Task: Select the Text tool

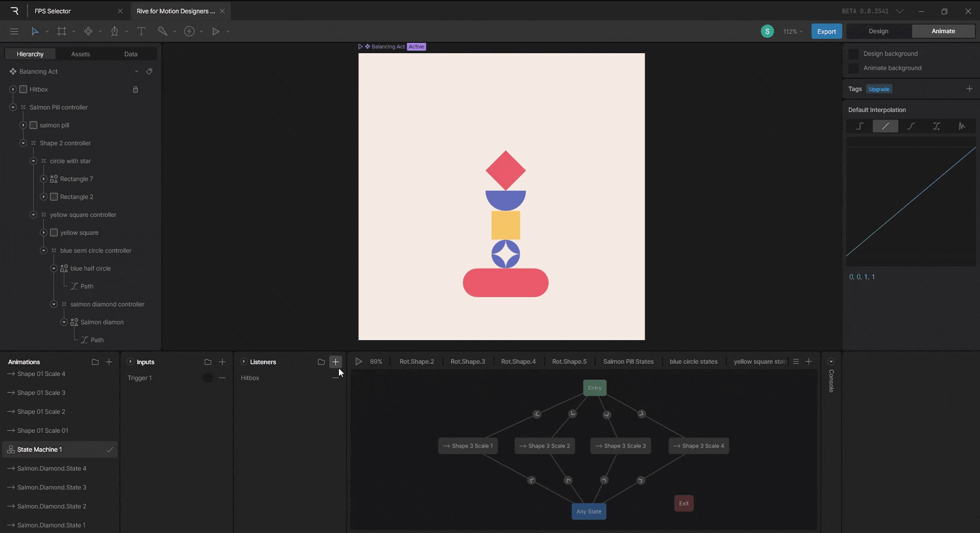Action: tap(141, 31)
